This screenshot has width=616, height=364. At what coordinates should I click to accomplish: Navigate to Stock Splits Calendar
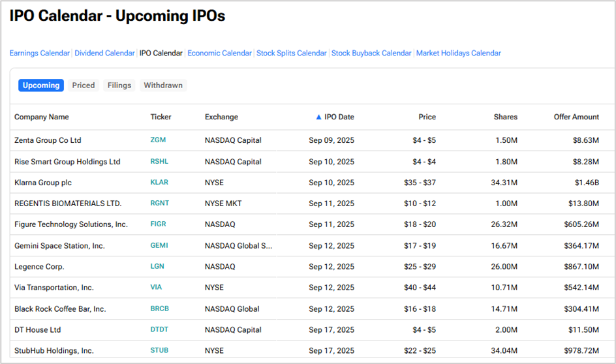291,53
